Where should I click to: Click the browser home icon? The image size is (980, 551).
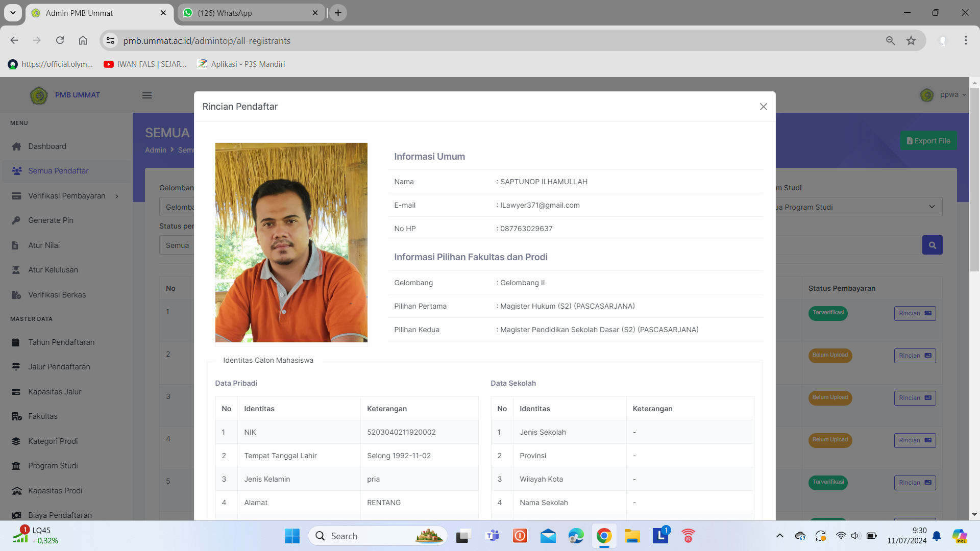coord(83,41)
